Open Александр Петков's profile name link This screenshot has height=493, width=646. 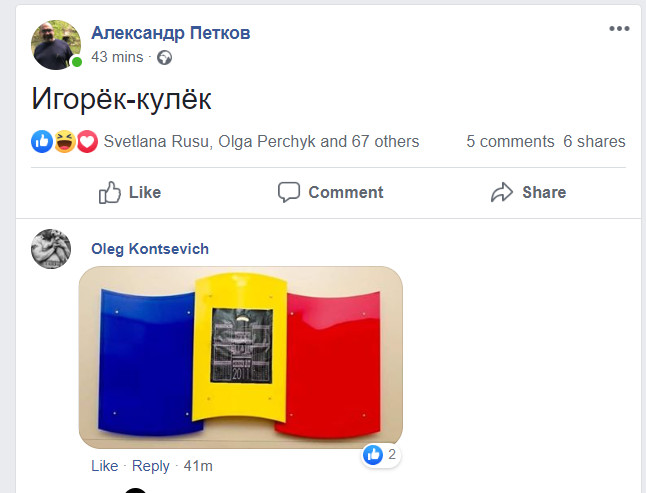click(171, 33)
